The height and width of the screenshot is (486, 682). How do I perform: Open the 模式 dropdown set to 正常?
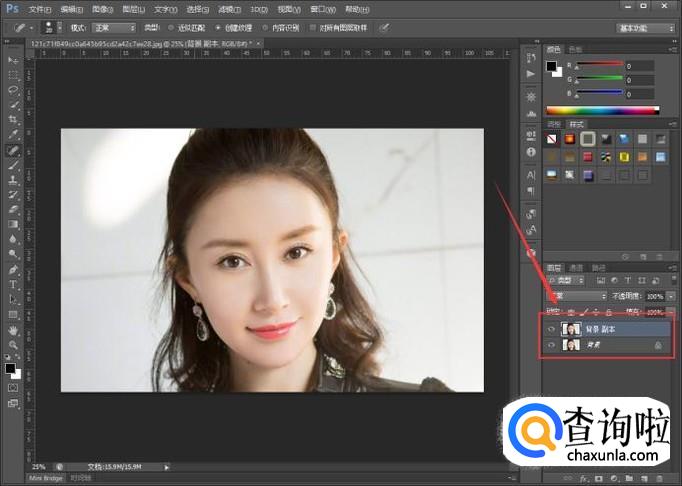pyautogui.click(x=115, y=28)
